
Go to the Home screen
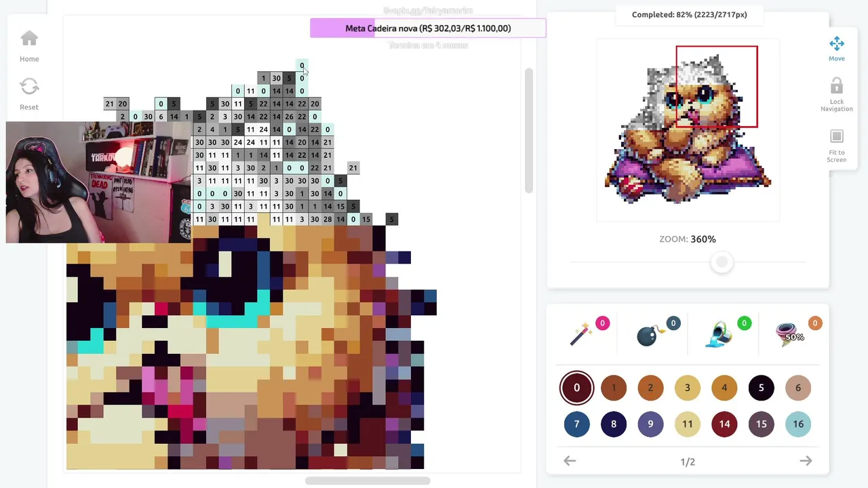pyautogui.click(x=29, y=46)
